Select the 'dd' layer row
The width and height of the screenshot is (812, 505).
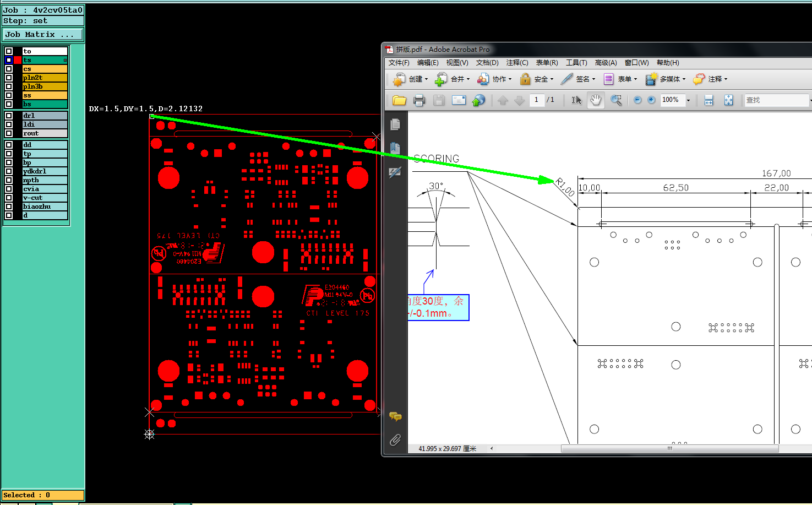pos(45,145)
